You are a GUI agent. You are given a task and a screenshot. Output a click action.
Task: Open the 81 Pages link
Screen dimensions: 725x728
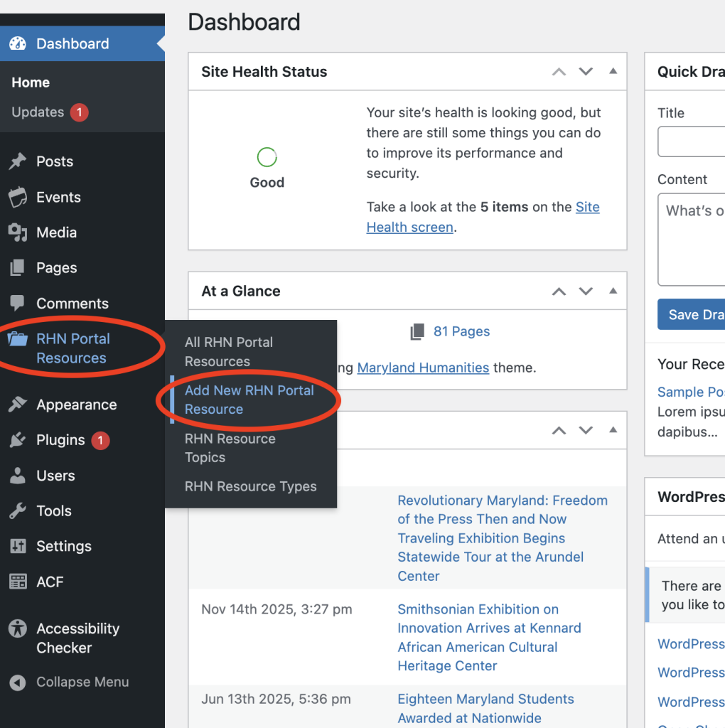tap(461, 331)
